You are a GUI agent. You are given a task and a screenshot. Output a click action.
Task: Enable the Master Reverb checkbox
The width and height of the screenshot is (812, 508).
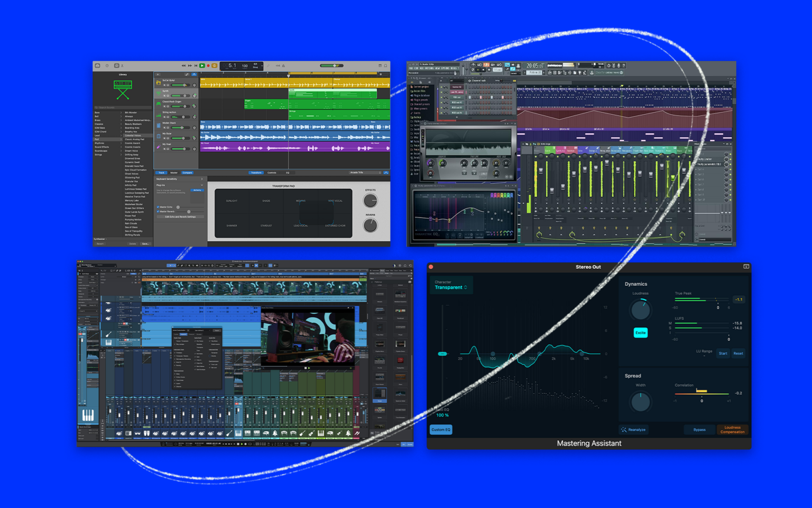(158, 211)
